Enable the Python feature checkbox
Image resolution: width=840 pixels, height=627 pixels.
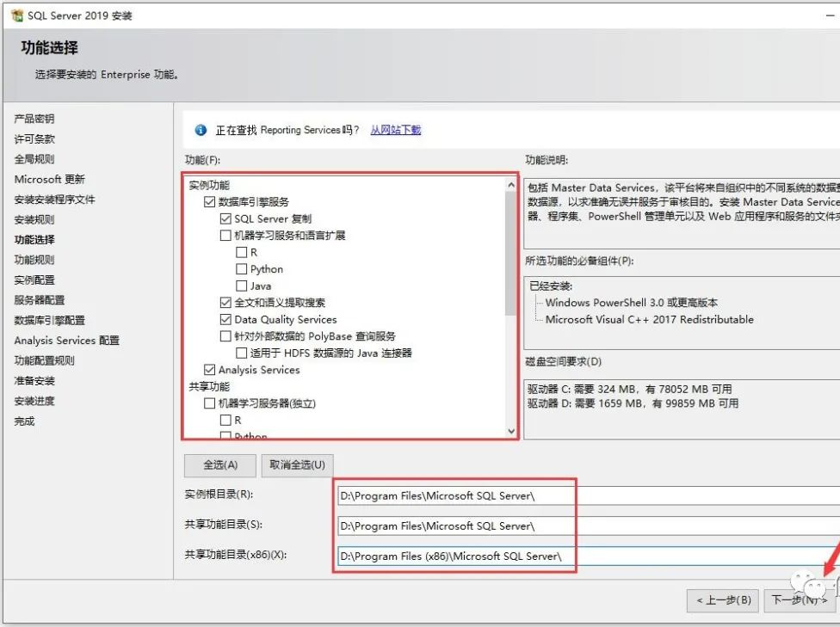[x=242, y=268]
